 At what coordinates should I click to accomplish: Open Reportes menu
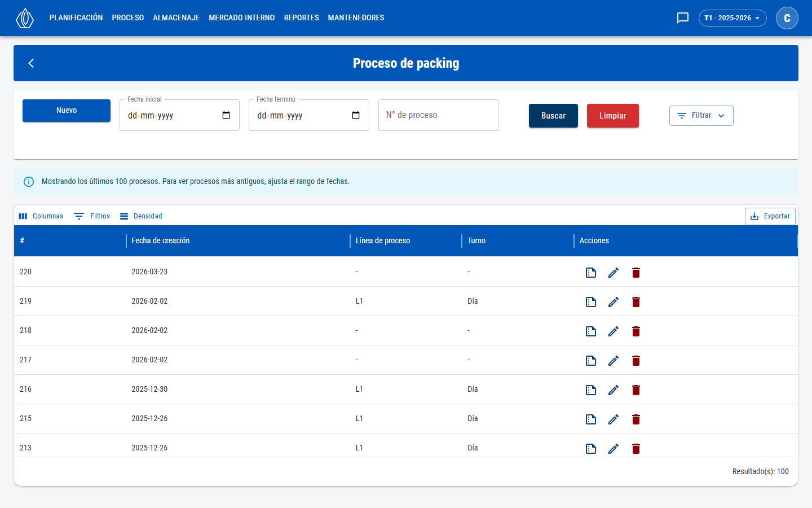click(x=302, y=18)
